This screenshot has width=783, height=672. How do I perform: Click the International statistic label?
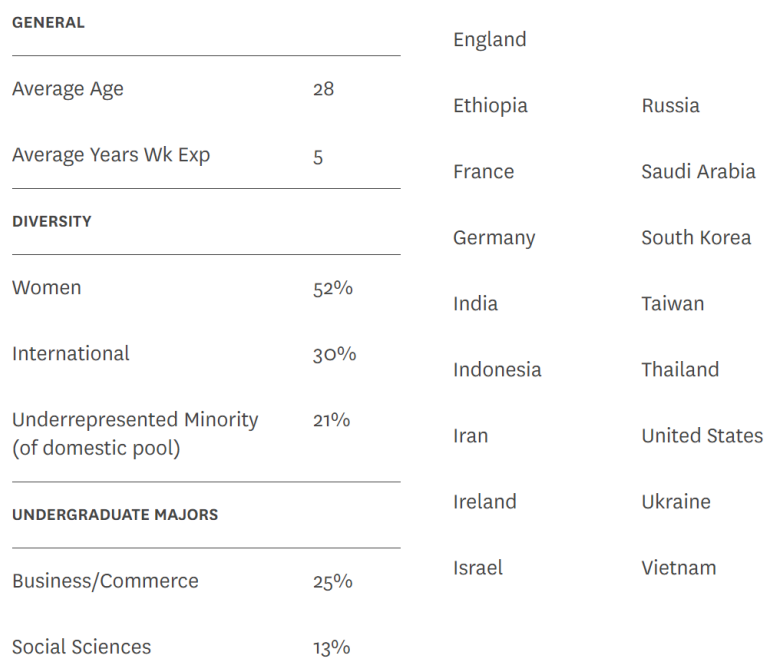click(x=71, y=353)
